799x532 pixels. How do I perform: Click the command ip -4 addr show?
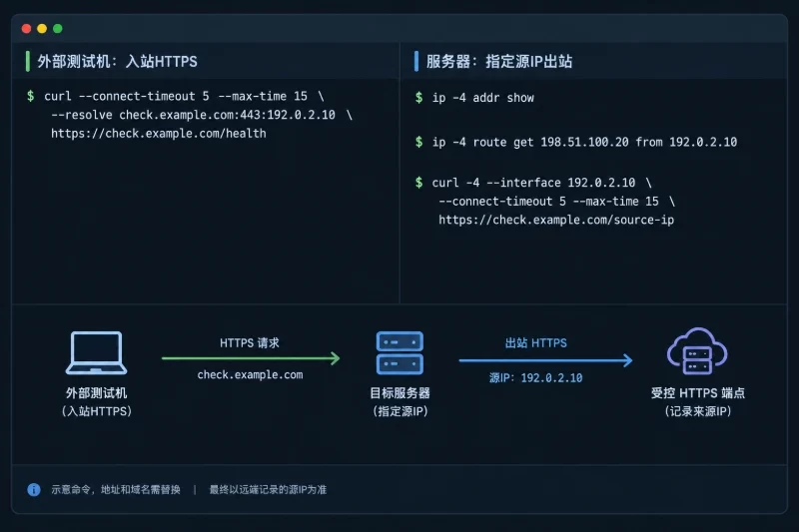point(483,98)
